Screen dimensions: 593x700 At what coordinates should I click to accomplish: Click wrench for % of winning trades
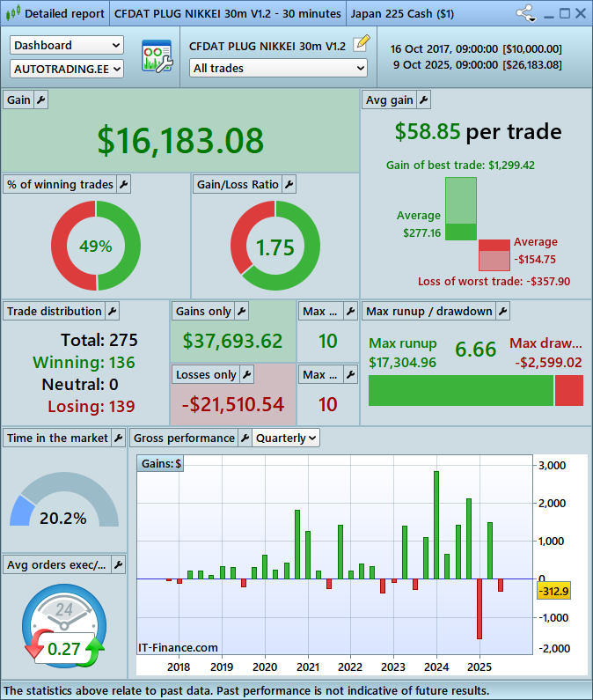click(123, 184)
